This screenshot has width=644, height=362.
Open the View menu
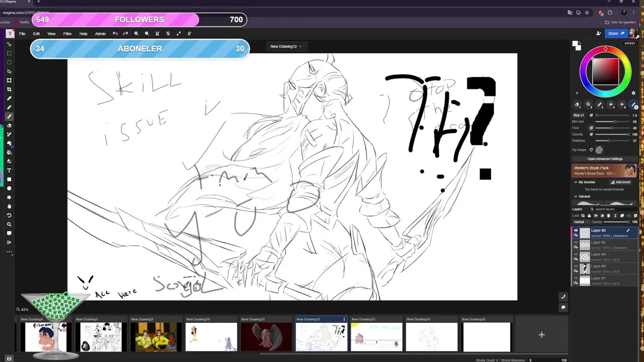pyautogui.click(x=51, y=34)
